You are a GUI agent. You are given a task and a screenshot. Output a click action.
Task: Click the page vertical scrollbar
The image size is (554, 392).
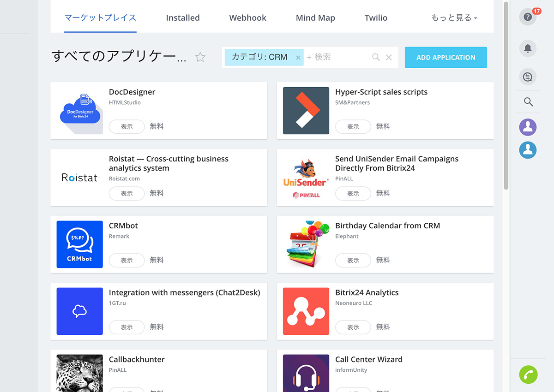[x=506, y=95]
